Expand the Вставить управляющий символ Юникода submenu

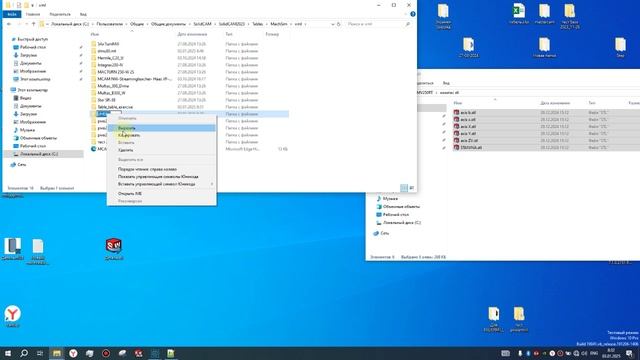(161, 184)
